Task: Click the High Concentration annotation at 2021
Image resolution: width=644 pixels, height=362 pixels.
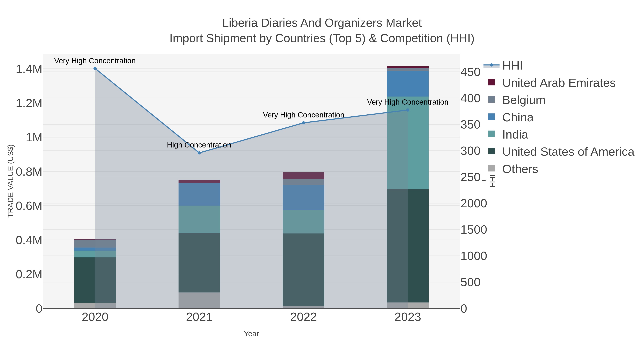Action: coord(199,145)
